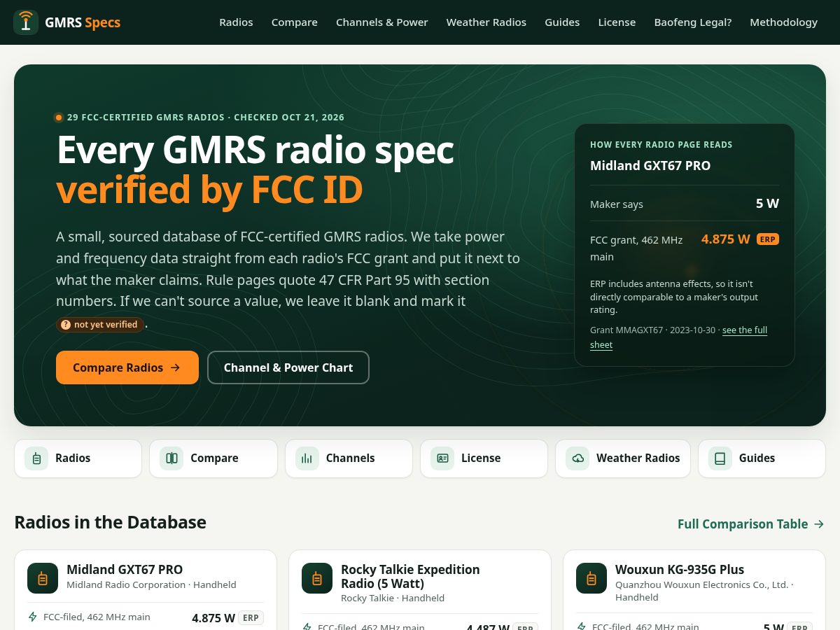
Task: Click the not yet verified badge
Action: (x=100, y=325)
